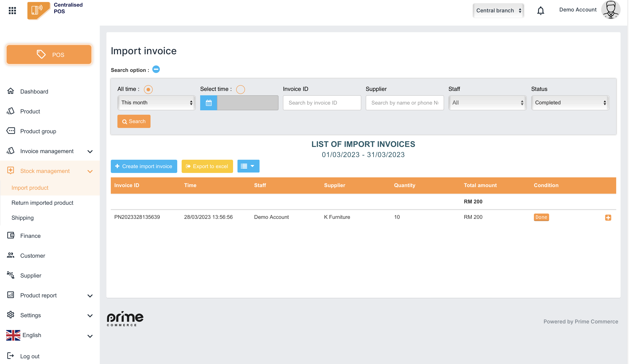Click the Create import invoice button
This screenshot has height=364, width=629.
click(144, 166)
